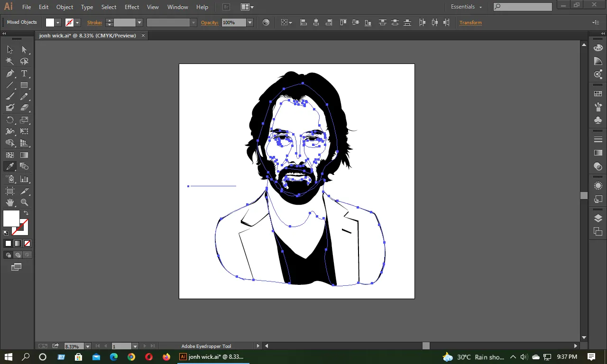Set the paint mode to Color

(x=8, y=244)
